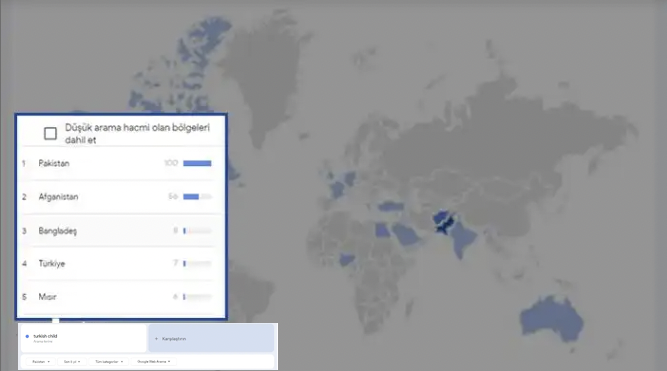Expand the Google Web Arama dropdown

(x=153, y=362)
